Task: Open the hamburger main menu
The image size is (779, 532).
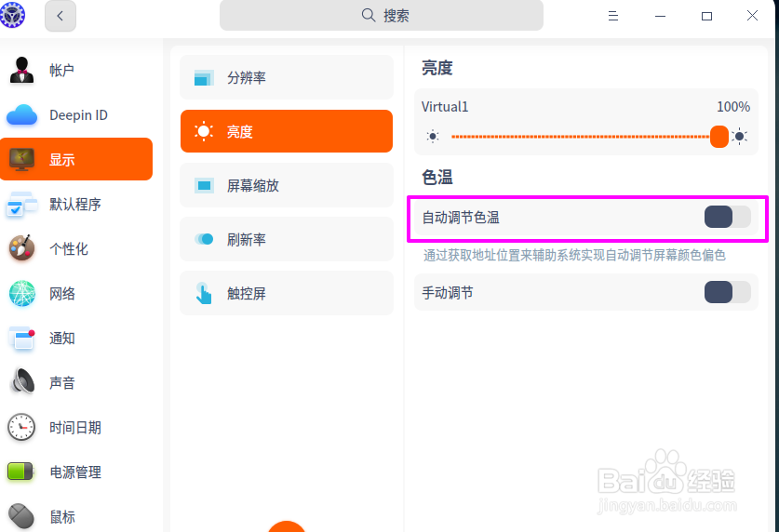Action: click(x=613, y=16)
